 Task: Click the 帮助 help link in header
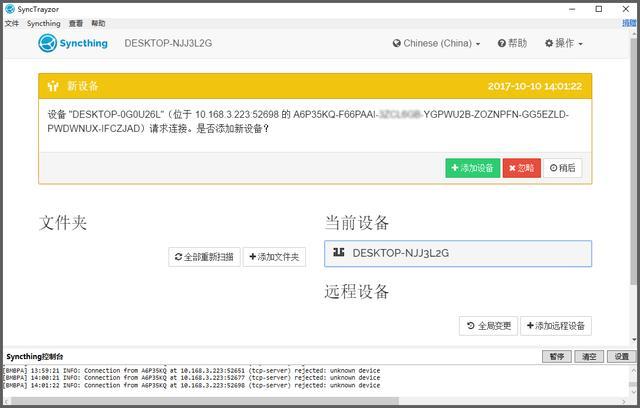pyautogui.click(x=512, y=43)
